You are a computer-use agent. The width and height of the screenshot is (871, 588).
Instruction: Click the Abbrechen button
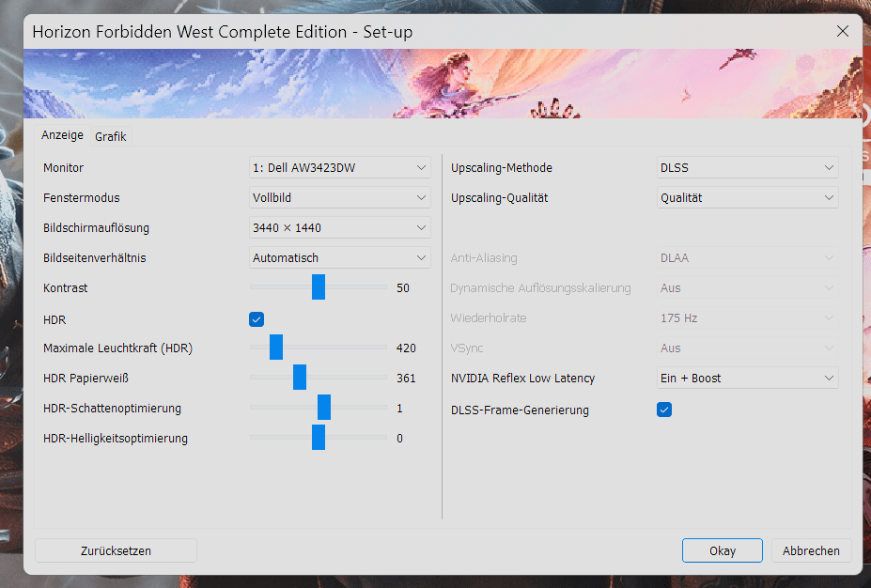tap(811, 550)
